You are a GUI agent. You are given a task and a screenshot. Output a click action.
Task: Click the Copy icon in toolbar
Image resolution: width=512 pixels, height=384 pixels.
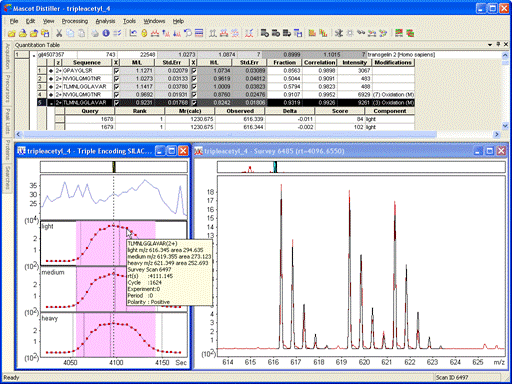pos(70,33)
